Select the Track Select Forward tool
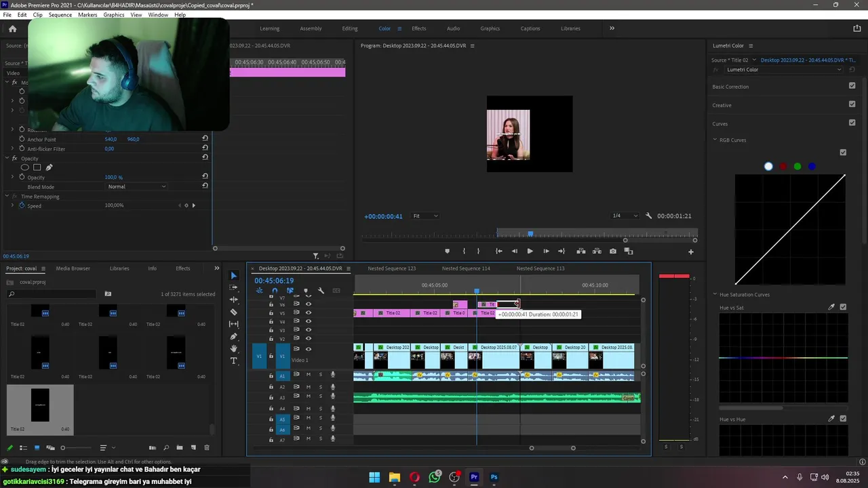The height and width of the screenshot is (488, 868). [x=233, y=287]
